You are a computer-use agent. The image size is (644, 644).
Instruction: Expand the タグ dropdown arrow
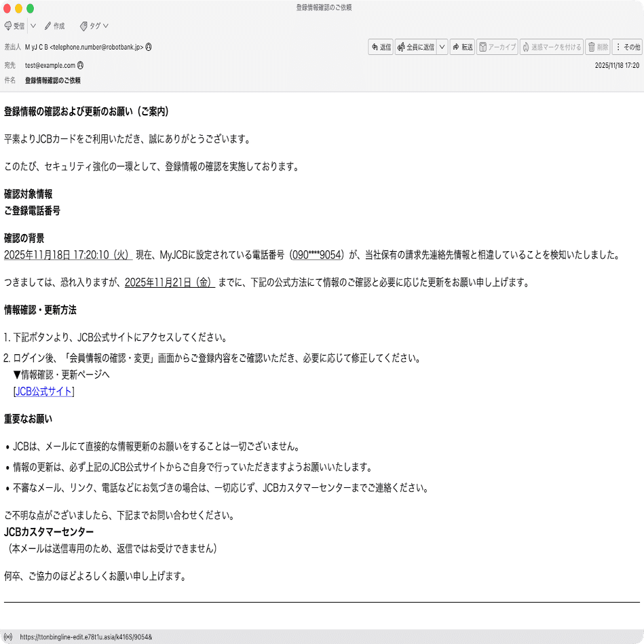pyautogui.click(x=107, y=26)
